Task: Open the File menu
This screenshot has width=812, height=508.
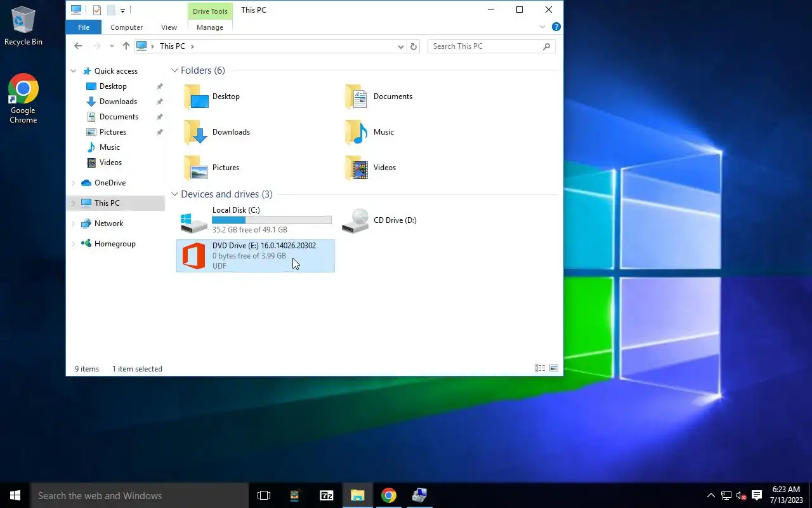Action: tap(84, 27)
